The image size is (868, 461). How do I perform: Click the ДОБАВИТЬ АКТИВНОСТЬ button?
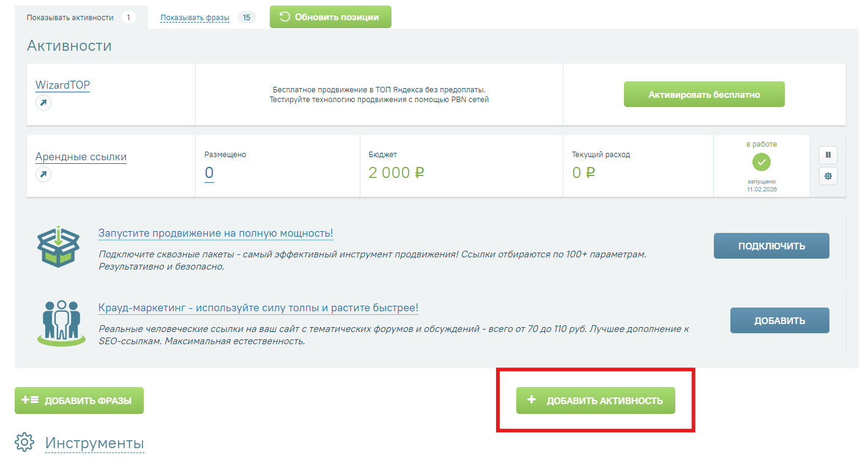595,400
